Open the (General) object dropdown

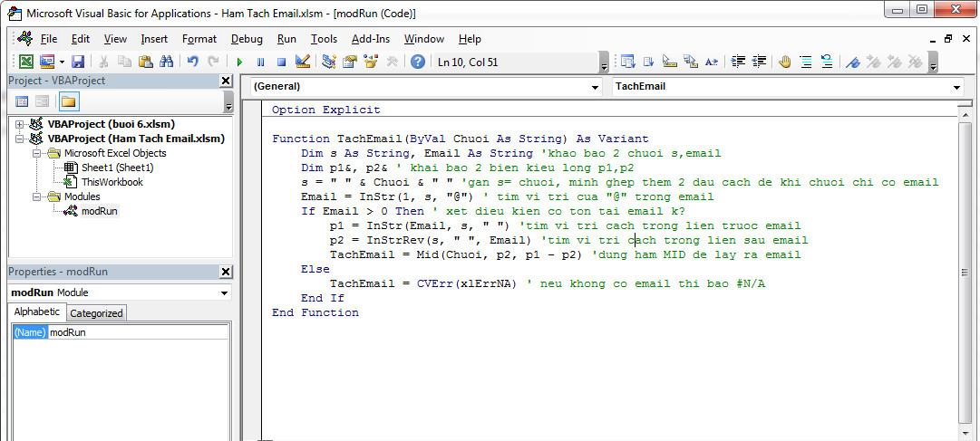click(x=595, y=87)
